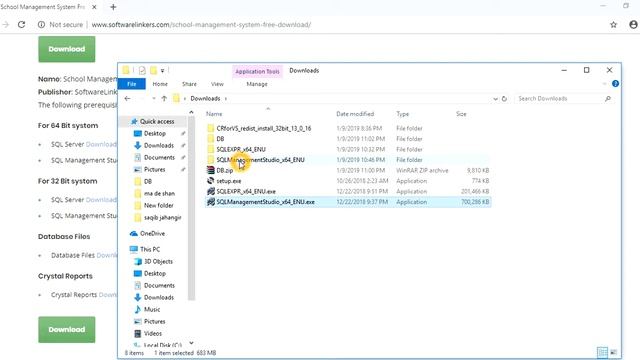Image resolution: width=640 pixels, height=360 pixels.
Task: Switch to the Share ribbon tab
Action: (x=189, y=84)
